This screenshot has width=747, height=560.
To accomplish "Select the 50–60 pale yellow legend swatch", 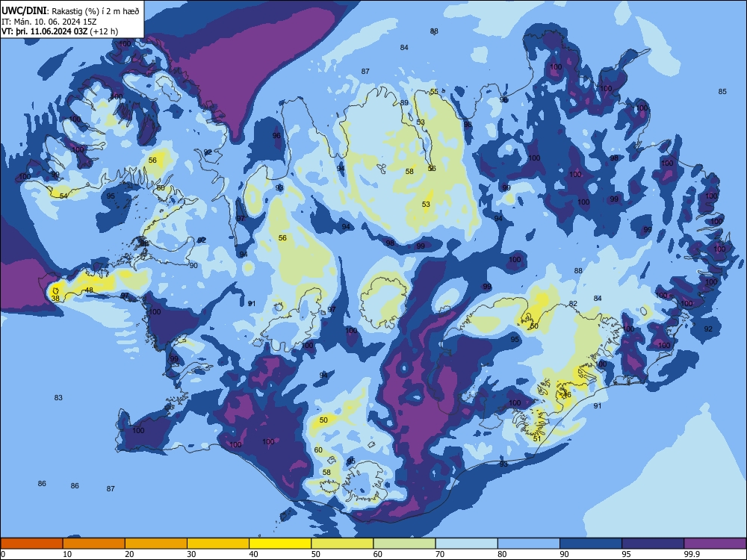I will [x=342, y=544].
